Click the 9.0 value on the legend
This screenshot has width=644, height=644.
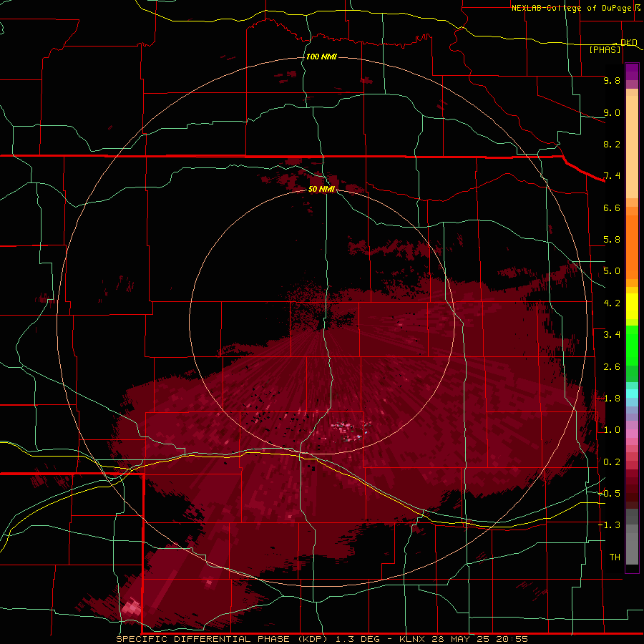click(x=612, y=112)
